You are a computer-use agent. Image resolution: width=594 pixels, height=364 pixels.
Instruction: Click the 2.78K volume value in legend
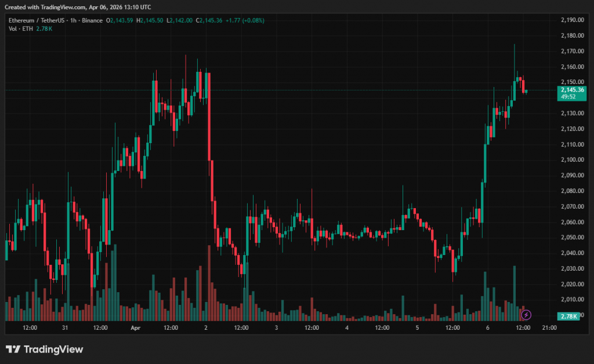pyautogui.click(x=44, y=28)
